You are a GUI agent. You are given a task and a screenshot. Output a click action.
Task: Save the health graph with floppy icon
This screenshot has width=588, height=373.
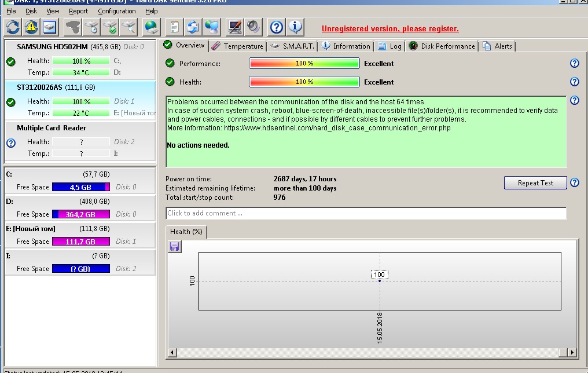[x=174, y=247]
